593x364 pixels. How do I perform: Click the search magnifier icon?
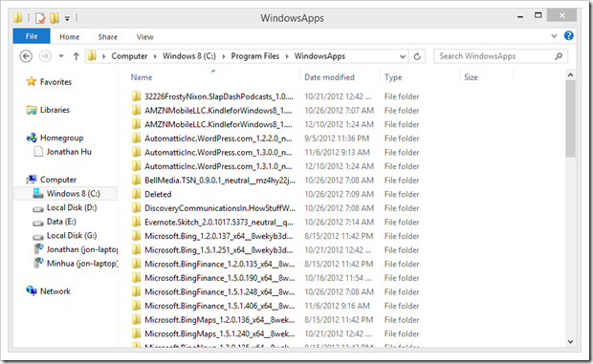(x=559, y=56)
